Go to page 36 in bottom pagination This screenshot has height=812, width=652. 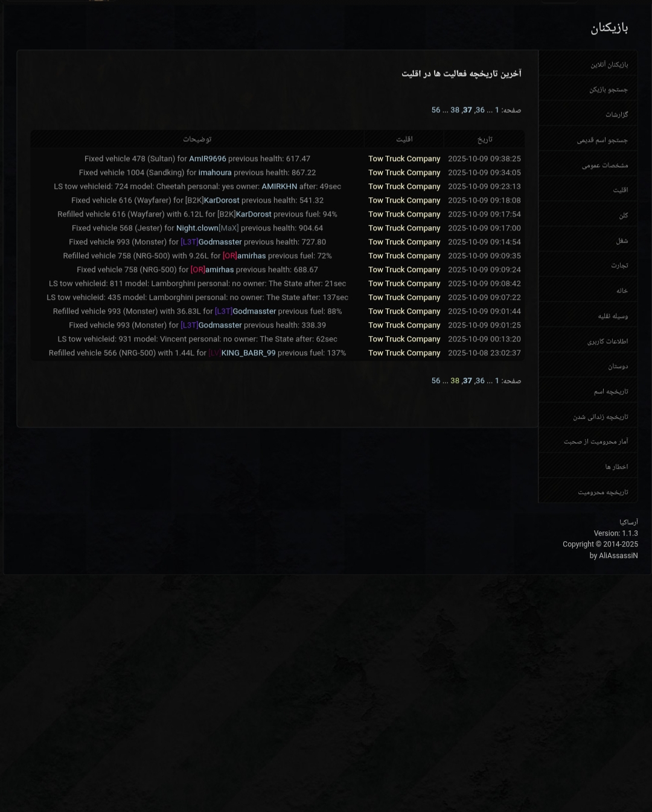tap(479, 381)
